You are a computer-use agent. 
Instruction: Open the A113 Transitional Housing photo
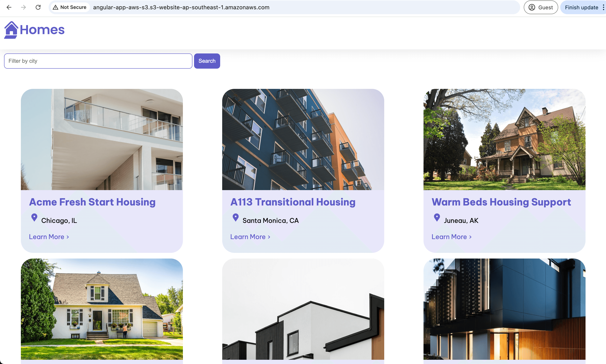(x=303, y=139)
